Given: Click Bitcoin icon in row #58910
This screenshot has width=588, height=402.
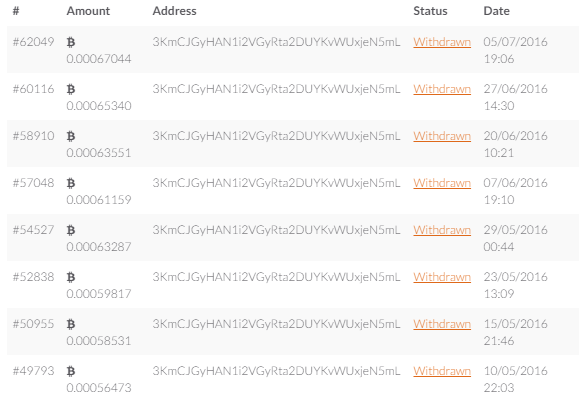Looking at the screenshot, I should 71,136.
